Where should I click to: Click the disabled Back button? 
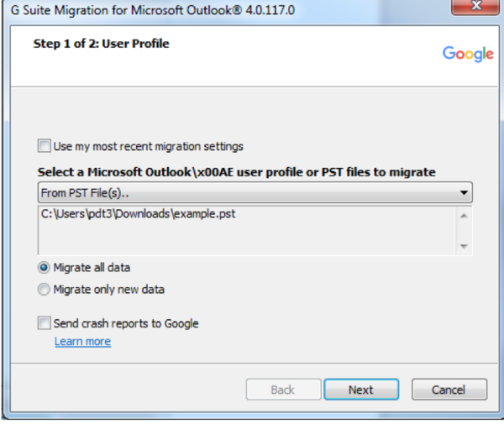pos(283,390)
